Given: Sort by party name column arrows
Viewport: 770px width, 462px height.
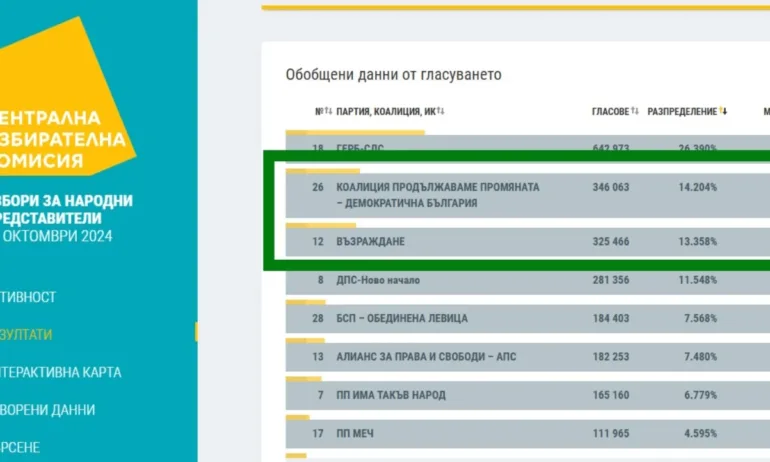Looking at the screenshot, I should click(440, 111).
